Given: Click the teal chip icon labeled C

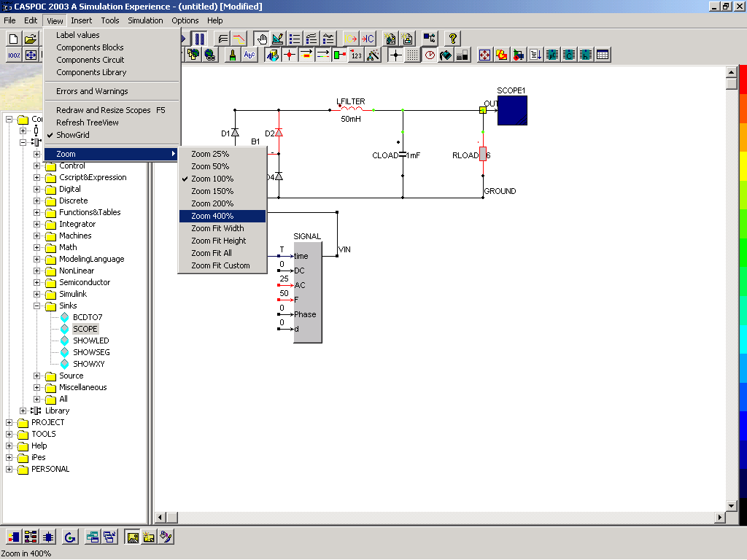Looking at the screenshot, I should coord(569,55).
